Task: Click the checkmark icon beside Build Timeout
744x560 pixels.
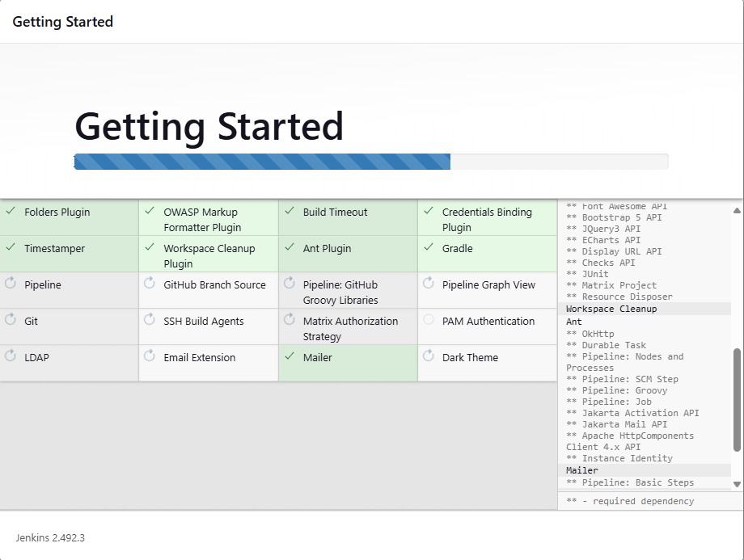Action: pyautogui.click(x=290, y=211)
